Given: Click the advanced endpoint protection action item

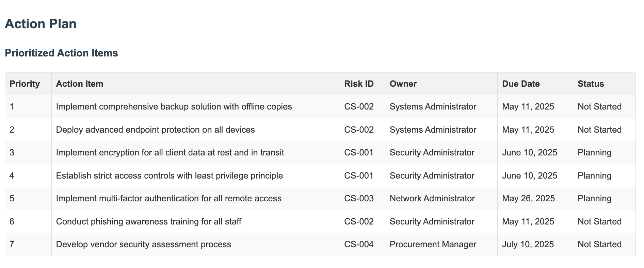Looking at the screenshot, I should pos(155,130).
